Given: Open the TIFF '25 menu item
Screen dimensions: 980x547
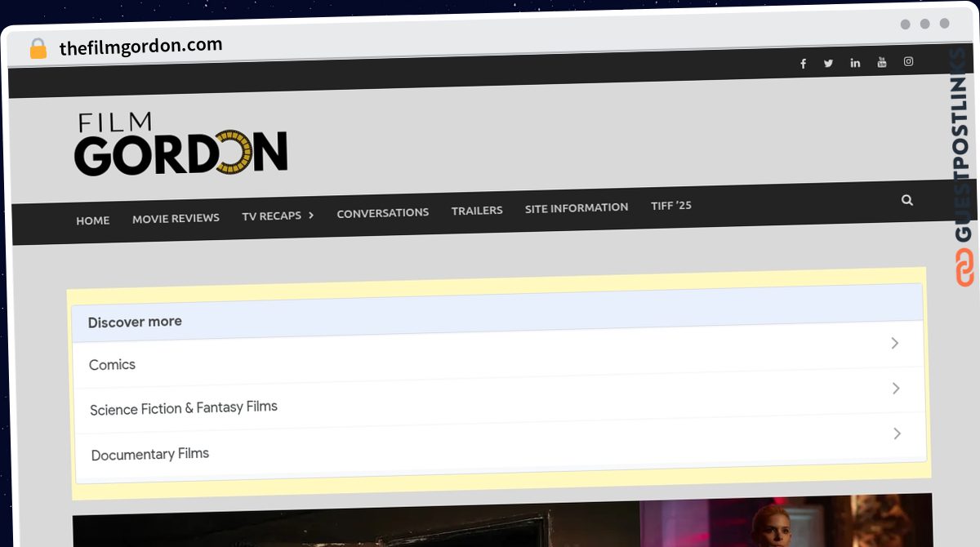Looking at the screenshot, I should tap(671, 206).
